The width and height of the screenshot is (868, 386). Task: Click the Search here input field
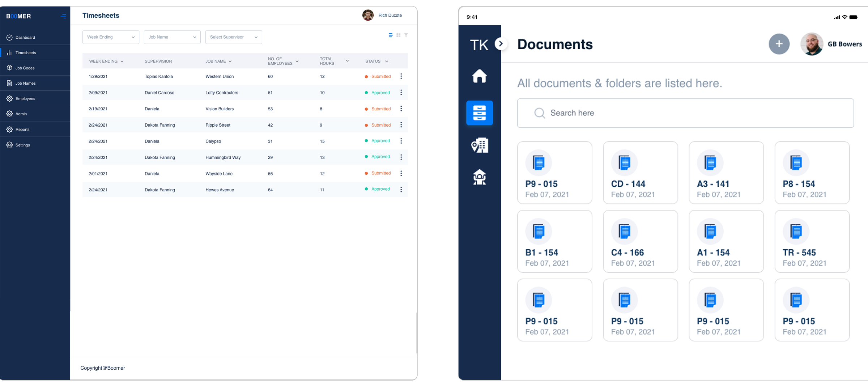click(685, 113)
